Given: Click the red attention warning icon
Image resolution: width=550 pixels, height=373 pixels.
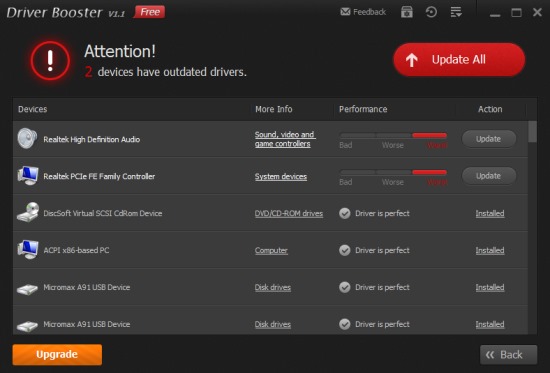Looking at the screenshot, I should point(50,61).
